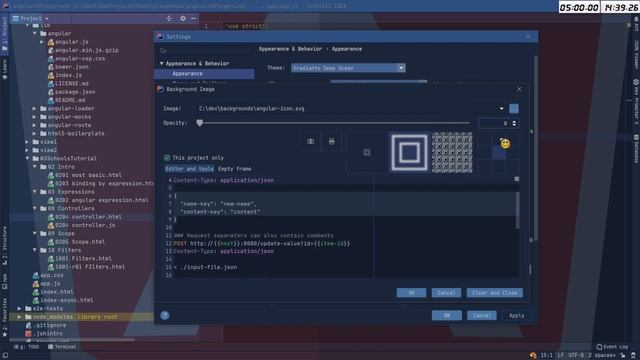Click the collapse all icon in Project panel

click(x=169, y=18)
